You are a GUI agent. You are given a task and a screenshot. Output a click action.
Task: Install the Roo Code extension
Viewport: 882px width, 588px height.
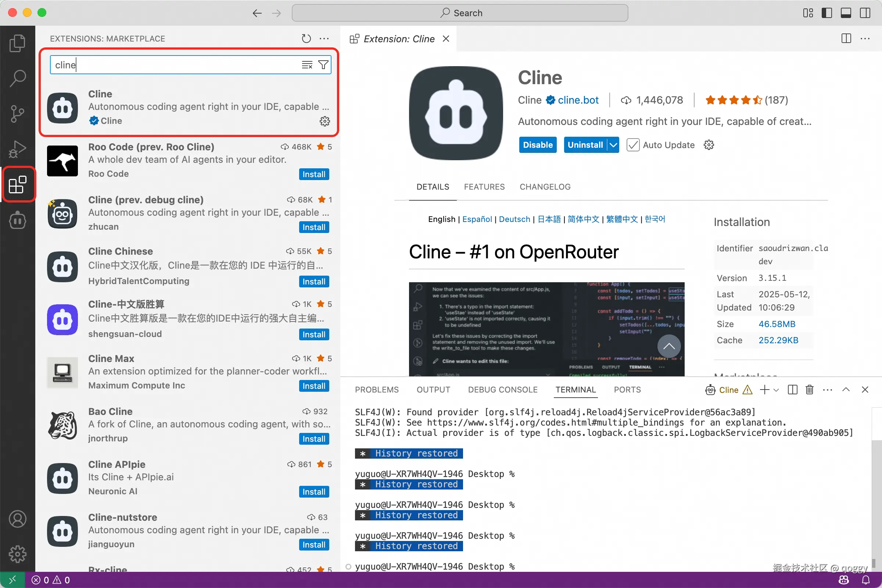coord(313,174)
